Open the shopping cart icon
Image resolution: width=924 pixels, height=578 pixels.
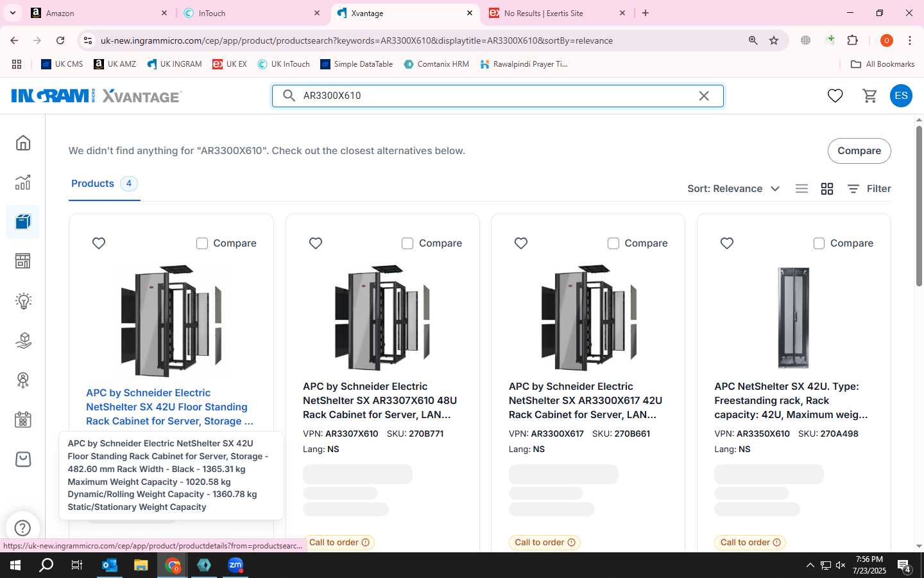[x=870, y=96]
